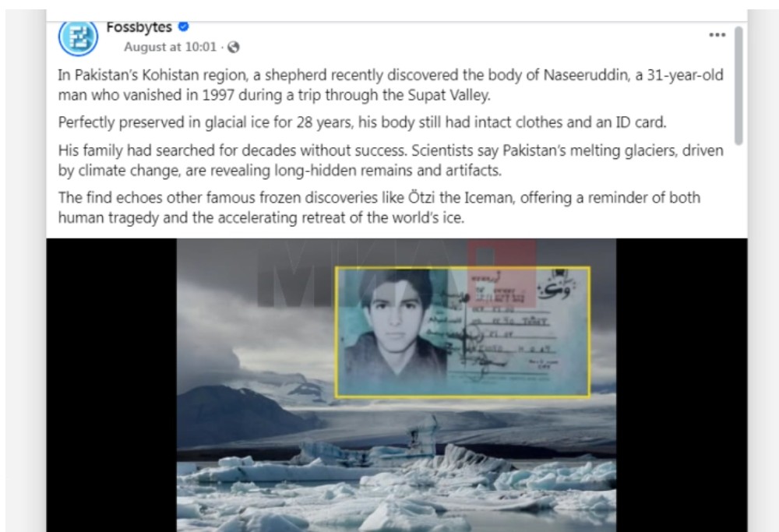Open the glacier post image
This screenshot has height=532, width=779.
(397, 385)
